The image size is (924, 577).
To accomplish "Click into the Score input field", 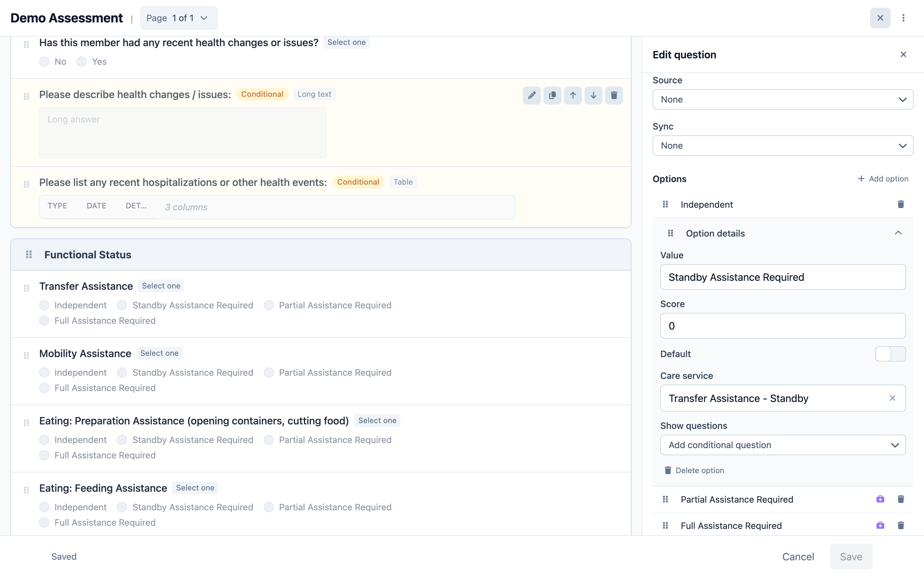I will coord(783,325).
